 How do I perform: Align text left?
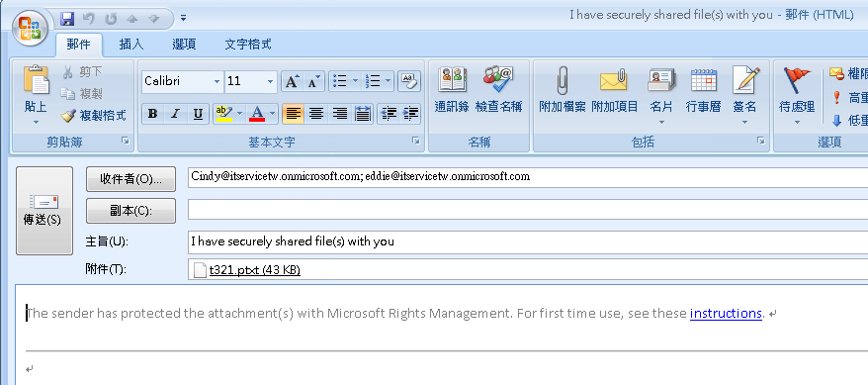pyautogui.click(x=293, y=114)
